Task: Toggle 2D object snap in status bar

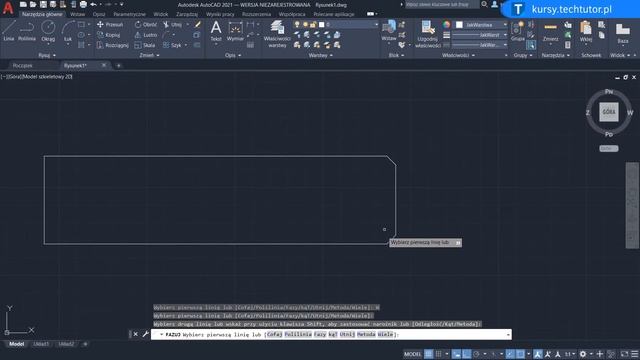Action: [x=520, y=354]
